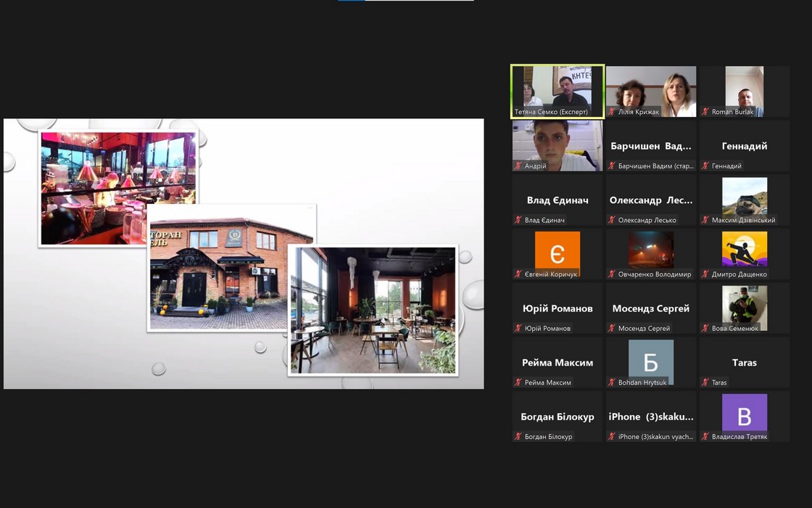Click the restaurant dining room interior photo
Screen dimensions: 812x508
point(373,310)
